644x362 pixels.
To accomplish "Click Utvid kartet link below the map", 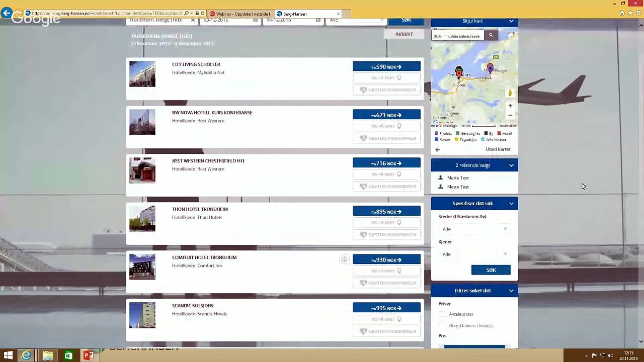I will coord(498,149).
